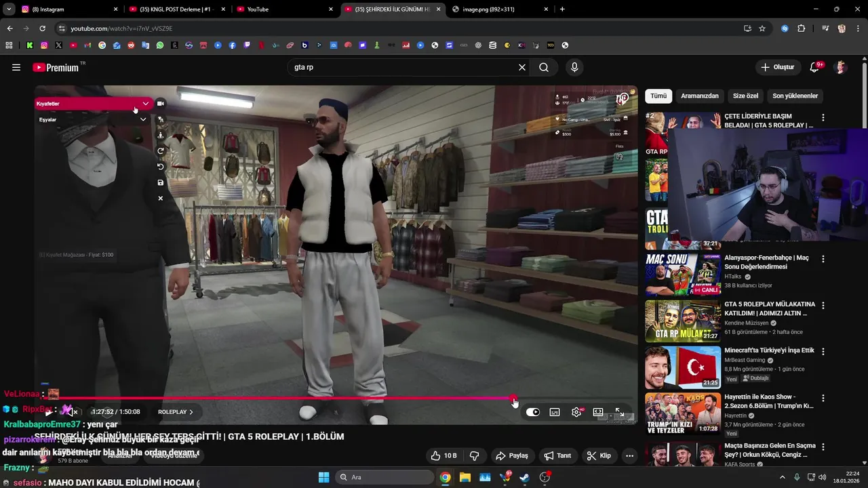This screenshot has height=488, width=868.
Task: Toggle the autoplay switch in the player
Action: coord(533,412)
